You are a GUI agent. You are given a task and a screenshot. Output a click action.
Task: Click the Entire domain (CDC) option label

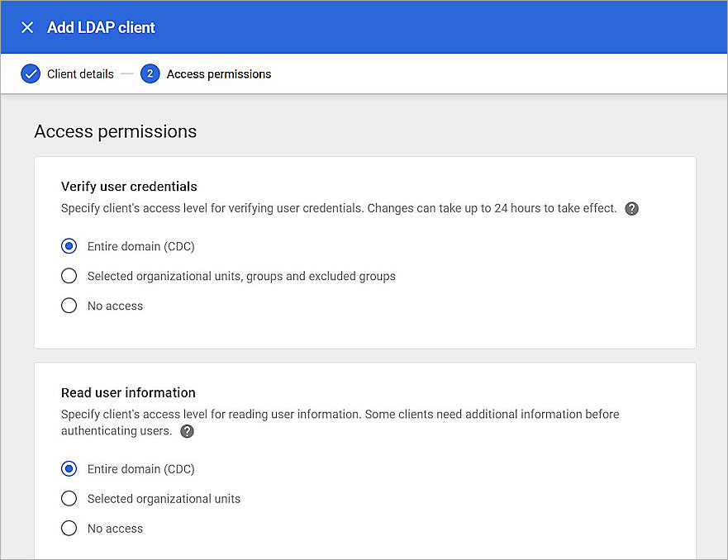coord(140,246)
